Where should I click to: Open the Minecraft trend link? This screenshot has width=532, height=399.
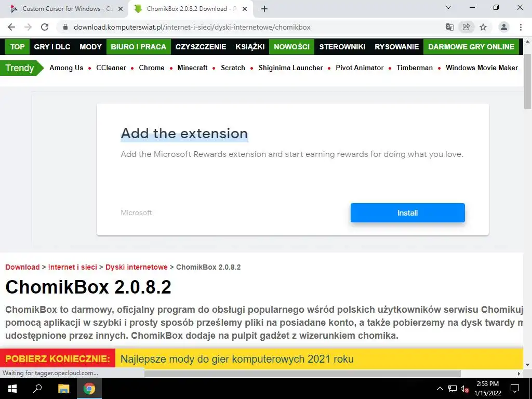click(x=192, y=68)
